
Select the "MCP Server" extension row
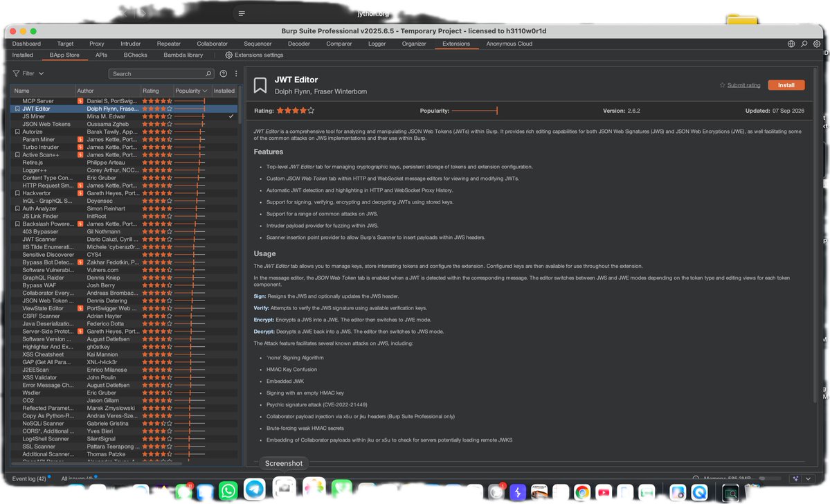(124, 100)
